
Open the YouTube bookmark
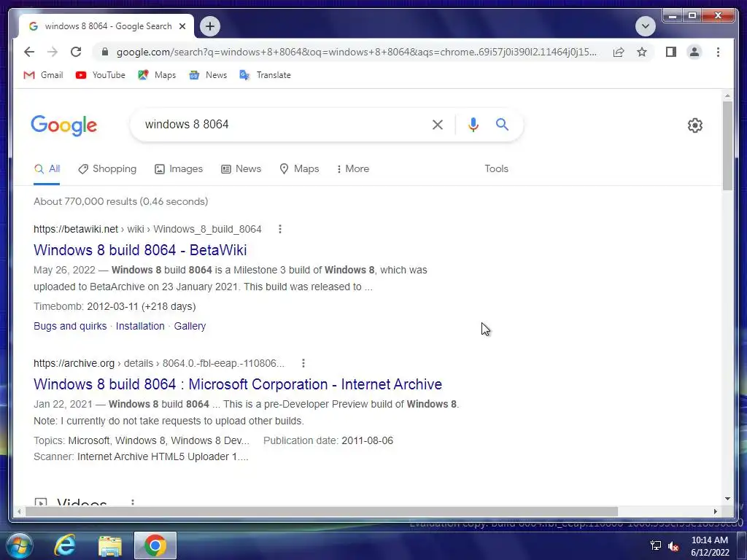point(101,75)
